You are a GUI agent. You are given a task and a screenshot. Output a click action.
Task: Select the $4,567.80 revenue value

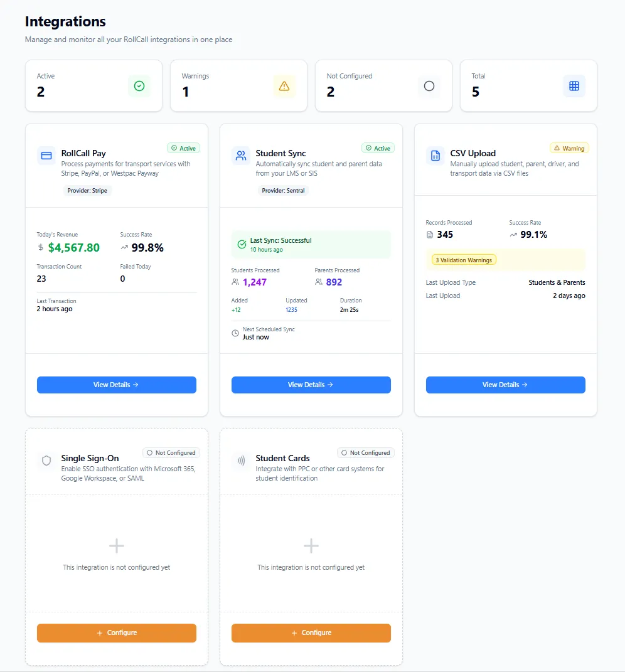point(73,247)
